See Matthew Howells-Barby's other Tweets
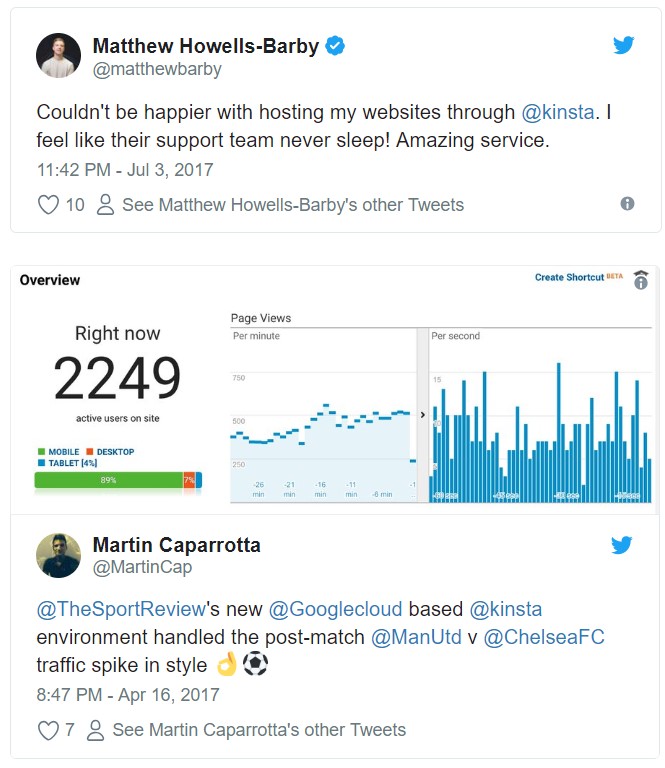Screen dimensions: 665x768 coord(293,205)
